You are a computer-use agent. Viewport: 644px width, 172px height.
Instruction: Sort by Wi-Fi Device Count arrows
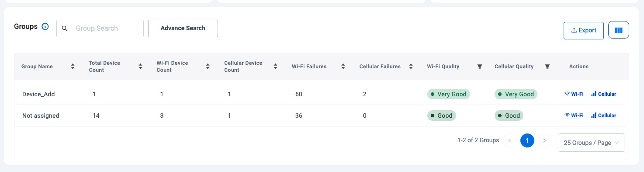pyautogui.click(x=208, y=67)
